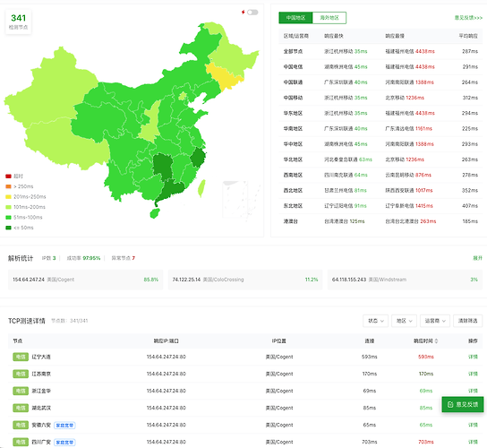Click the 节点 column header in TCP table
The height and width of the screenshot is (448, 487).
pyautogui.click(x=17, y=341)
